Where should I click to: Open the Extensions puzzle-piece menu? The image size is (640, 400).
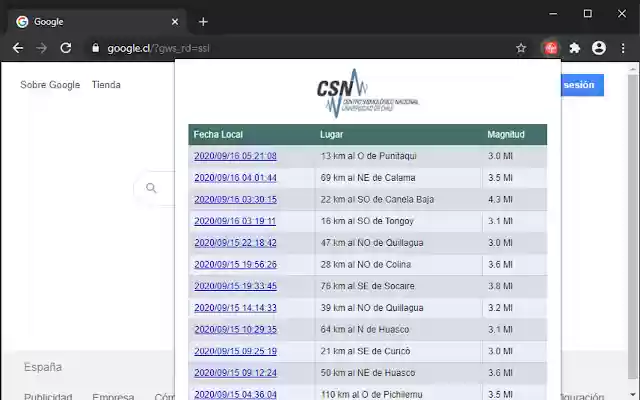click(x=575, y=48)
